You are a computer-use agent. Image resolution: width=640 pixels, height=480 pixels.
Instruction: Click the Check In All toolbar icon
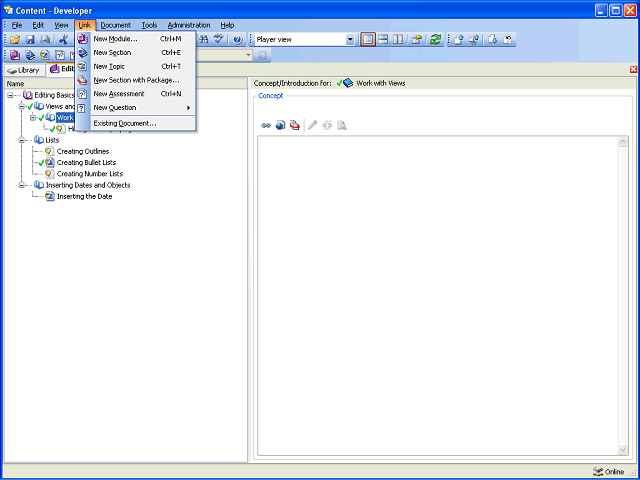(474, 40)
